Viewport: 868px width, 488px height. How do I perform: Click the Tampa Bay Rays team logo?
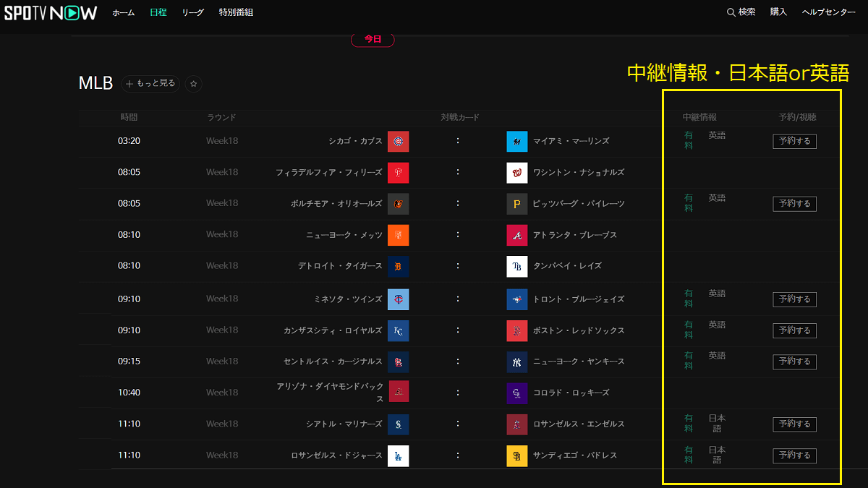click(517, 266)
